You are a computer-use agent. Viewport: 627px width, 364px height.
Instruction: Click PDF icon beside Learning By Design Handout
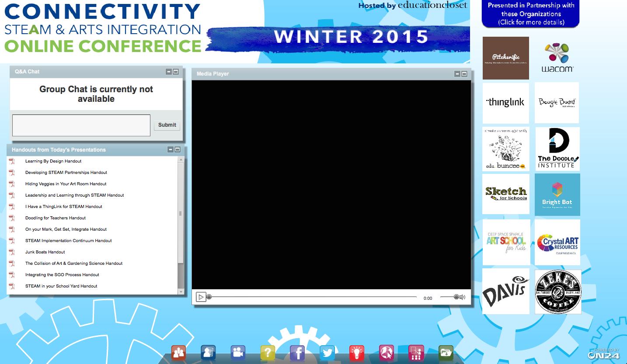(12, 161)
